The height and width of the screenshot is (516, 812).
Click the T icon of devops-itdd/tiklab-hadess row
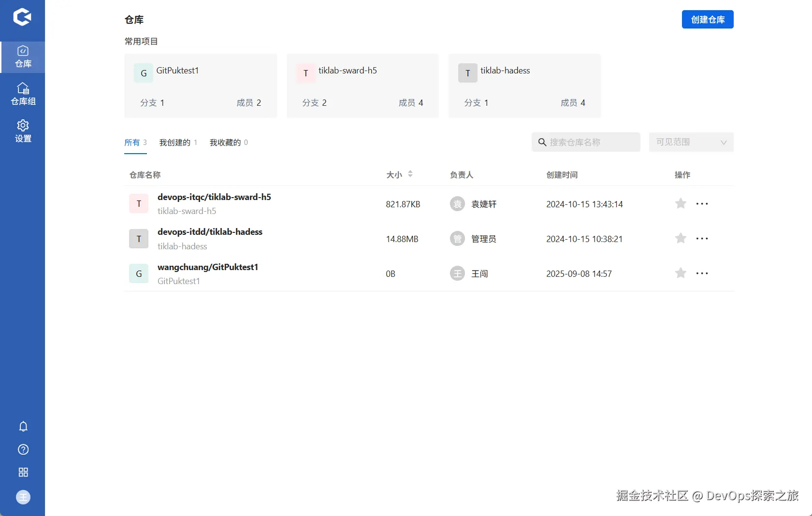pyautogui.click(x=139, y=239)
